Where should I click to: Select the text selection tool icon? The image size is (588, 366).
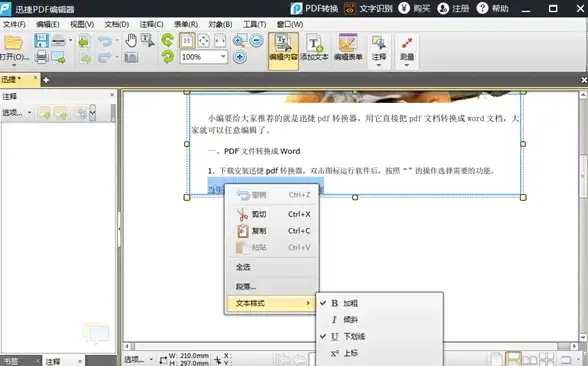[147, 40]
